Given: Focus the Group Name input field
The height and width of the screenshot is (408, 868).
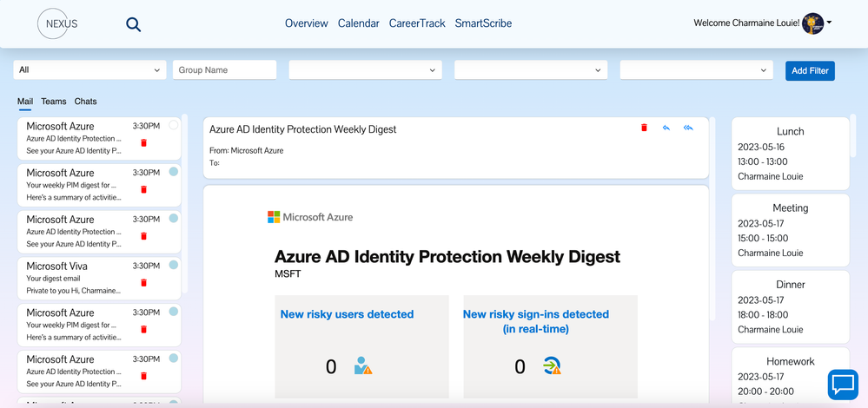Looking at the screenshot, I should pyautogui.click(x=224, y=70).
